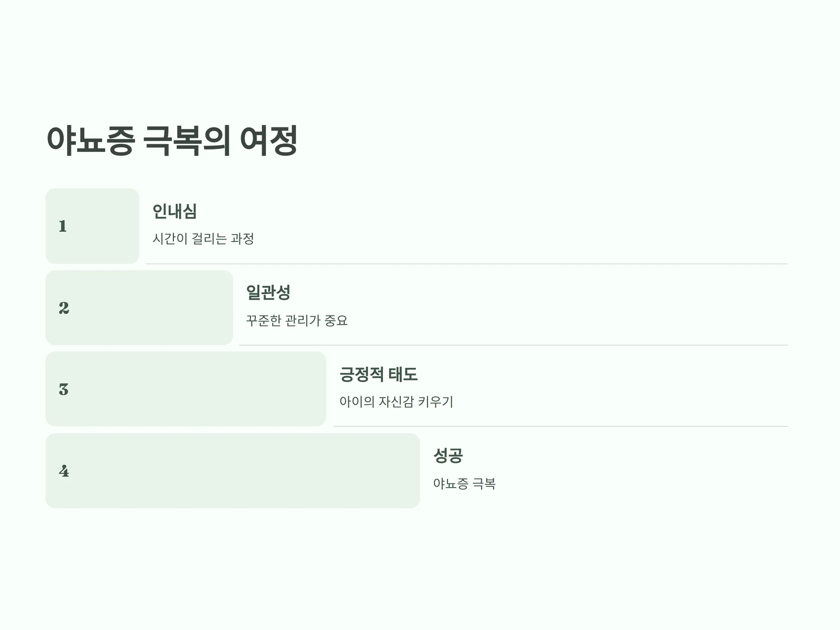The height and width of the screenshot is (630, 840).
Task: Click the heading 일관성
Action: coord(268,292)
